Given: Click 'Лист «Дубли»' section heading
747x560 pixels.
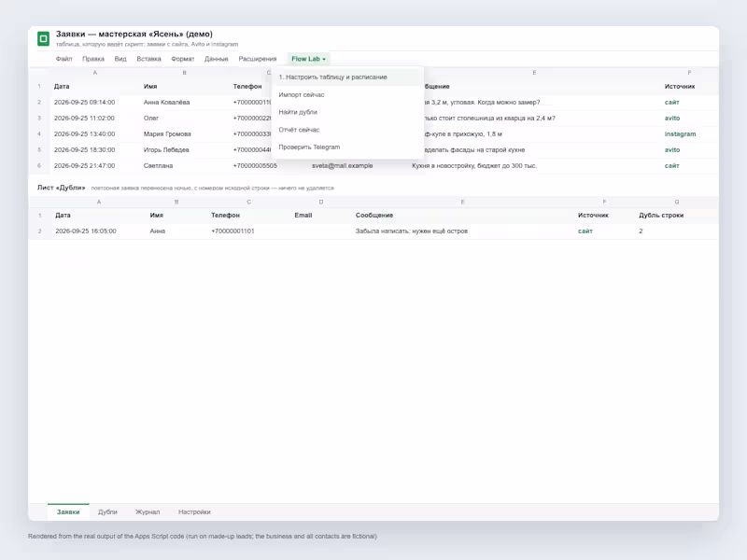Looking at the screenshot, I should [x=61, y=188].
